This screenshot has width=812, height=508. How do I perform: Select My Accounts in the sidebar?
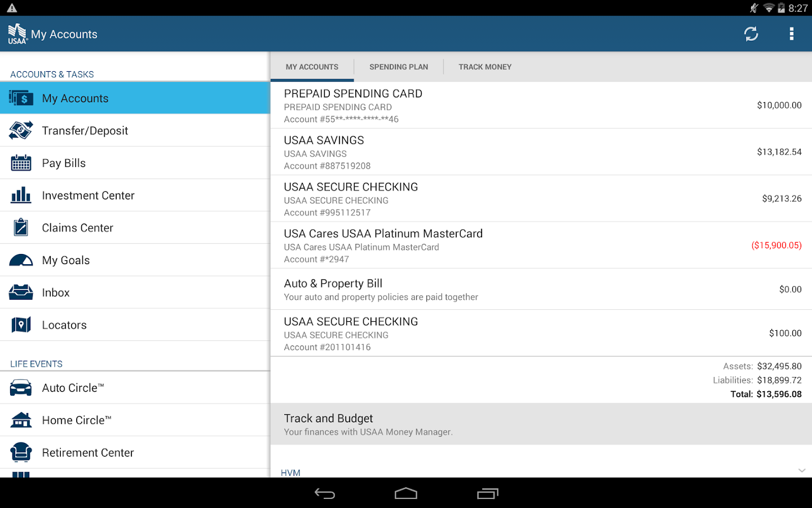[135, 98]
